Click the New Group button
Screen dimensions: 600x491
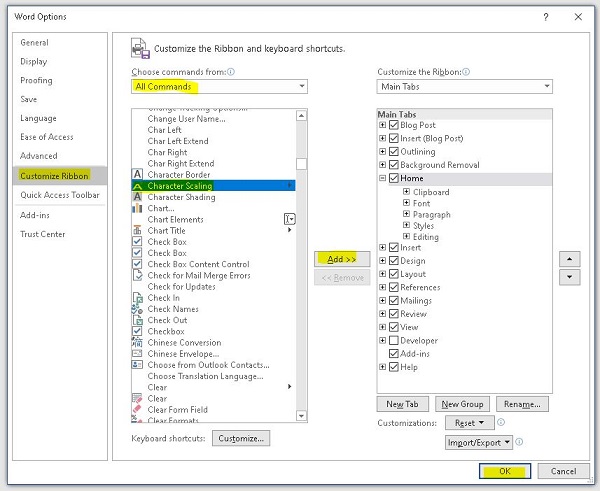point(462,404)
